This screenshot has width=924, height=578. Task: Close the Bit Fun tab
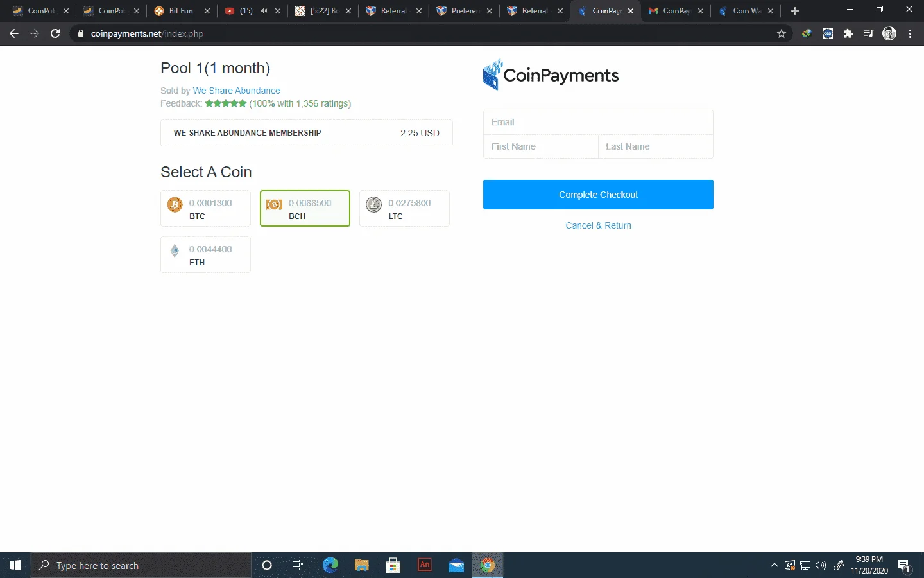tap(207, 11)
